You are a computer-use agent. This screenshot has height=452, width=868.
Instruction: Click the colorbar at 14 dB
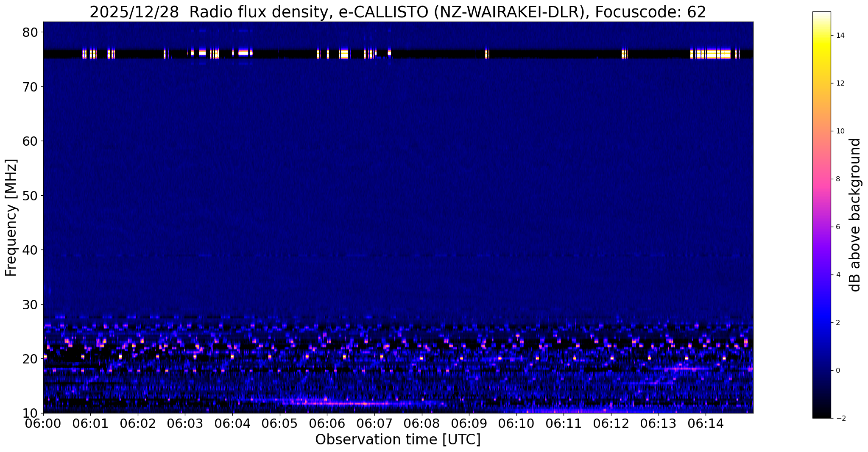pyautogui.click(x=821, y=36)
